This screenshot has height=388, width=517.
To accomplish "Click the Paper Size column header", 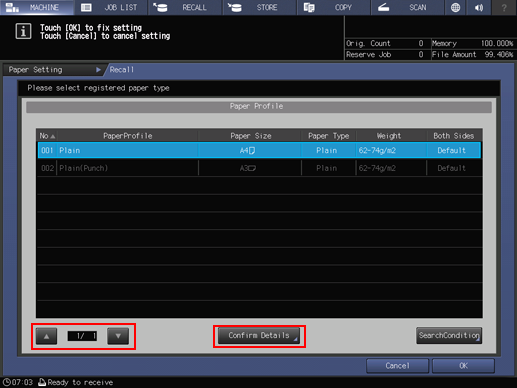I will pos(250,136).
